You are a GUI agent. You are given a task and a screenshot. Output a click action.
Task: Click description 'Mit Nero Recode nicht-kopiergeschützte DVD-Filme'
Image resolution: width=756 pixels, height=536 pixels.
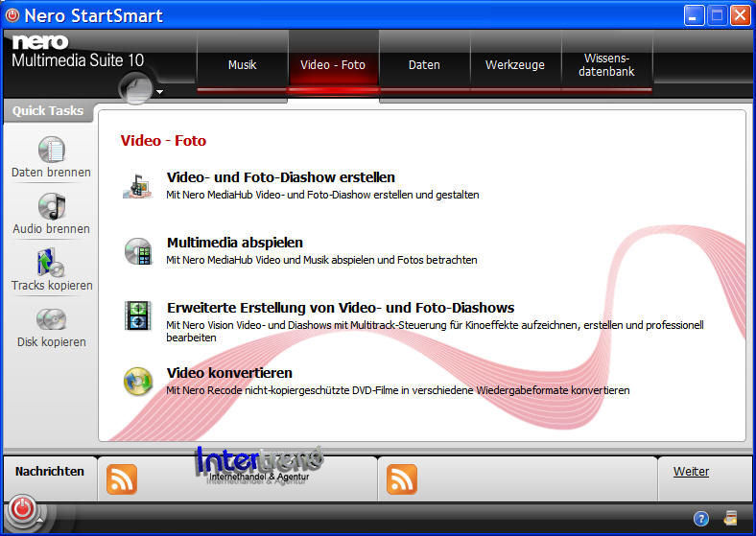398,390
